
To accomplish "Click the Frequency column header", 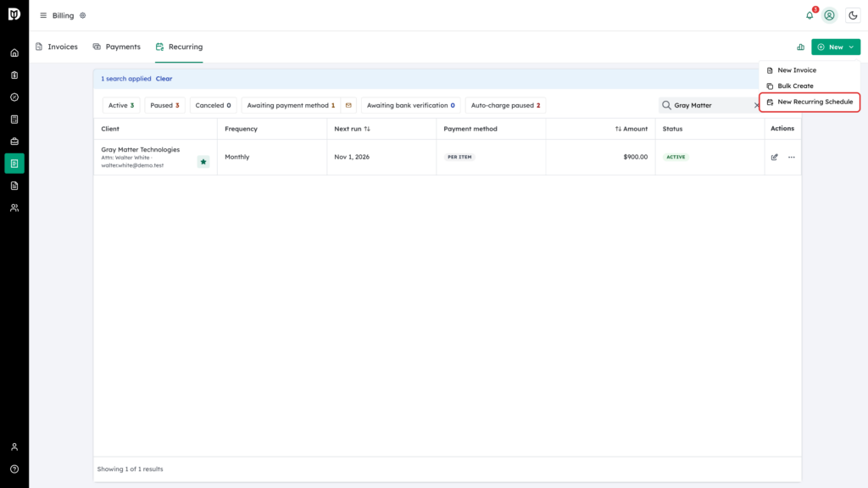I will 241,129.
